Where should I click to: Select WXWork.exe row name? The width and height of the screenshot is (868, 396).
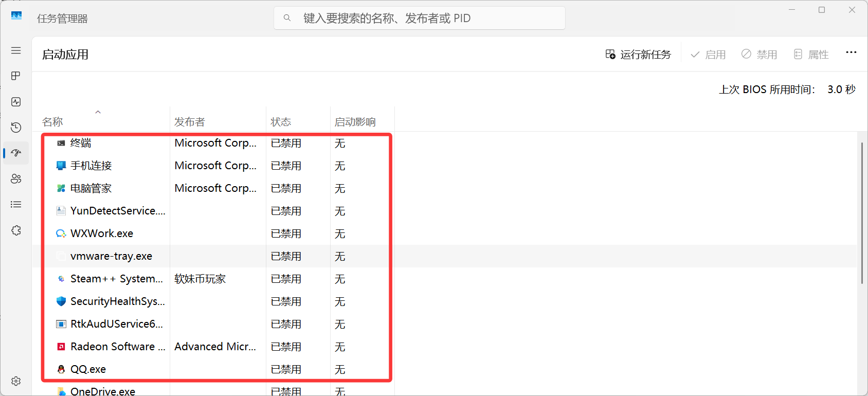click(102, 233)
